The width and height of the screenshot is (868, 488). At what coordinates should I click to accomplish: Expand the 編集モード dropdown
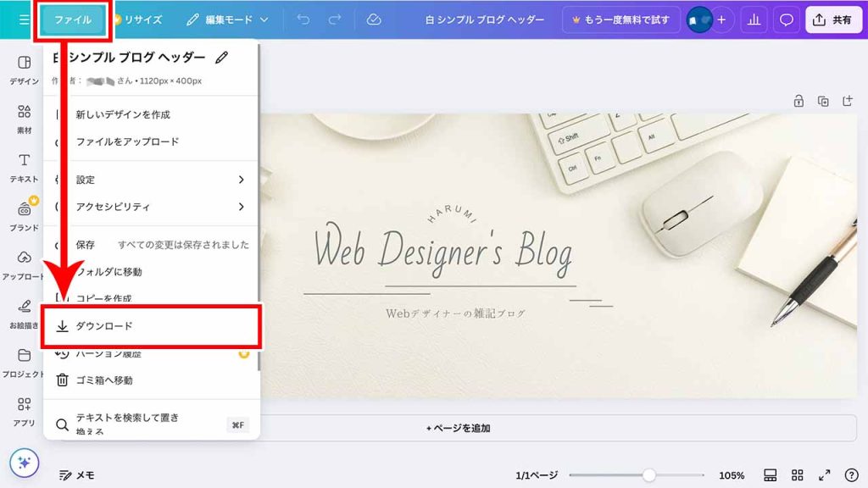tap(227, 20)
